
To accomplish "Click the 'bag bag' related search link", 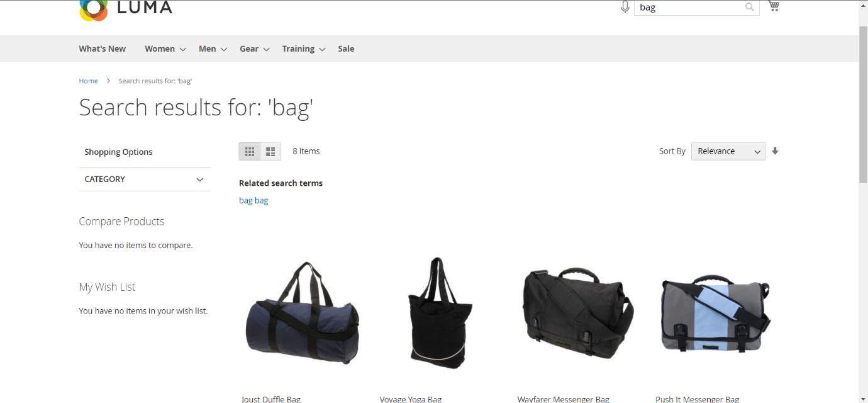I will click(253, 200).
